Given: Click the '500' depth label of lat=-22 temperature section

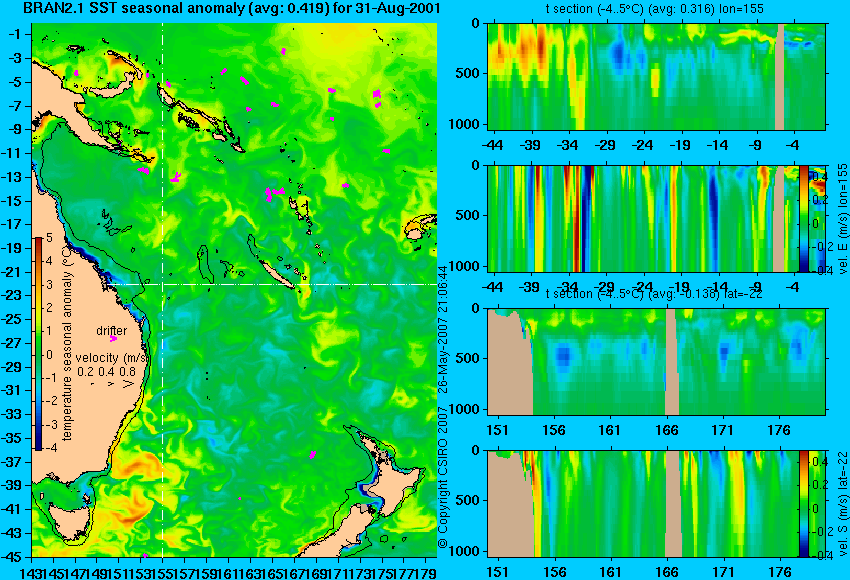Looking at the screenshot, I should tap(468, 358).
